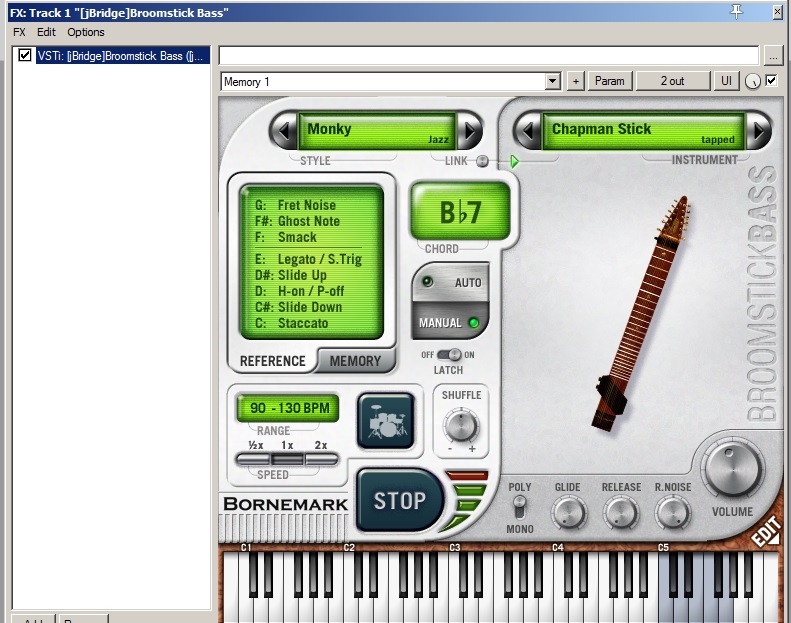Screen dimensions: 791x623
Task: Open the Edit menu
Action: [x=46, y=32]
